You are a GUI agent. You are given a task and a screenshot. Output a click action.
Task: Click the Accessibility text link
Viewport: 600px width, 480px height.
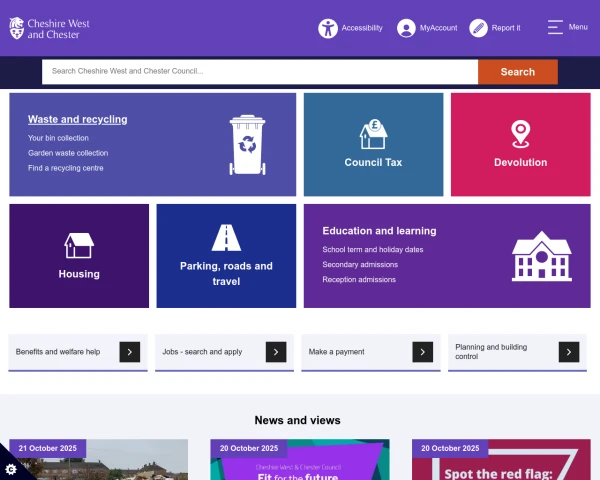pos(362,28)
